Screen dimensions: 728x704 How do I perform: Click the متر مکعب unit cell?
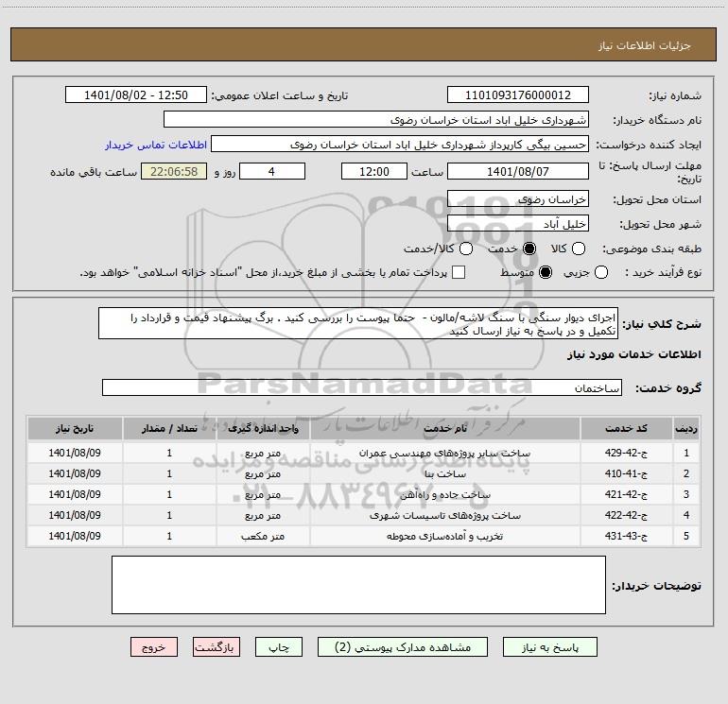point(263,536)
